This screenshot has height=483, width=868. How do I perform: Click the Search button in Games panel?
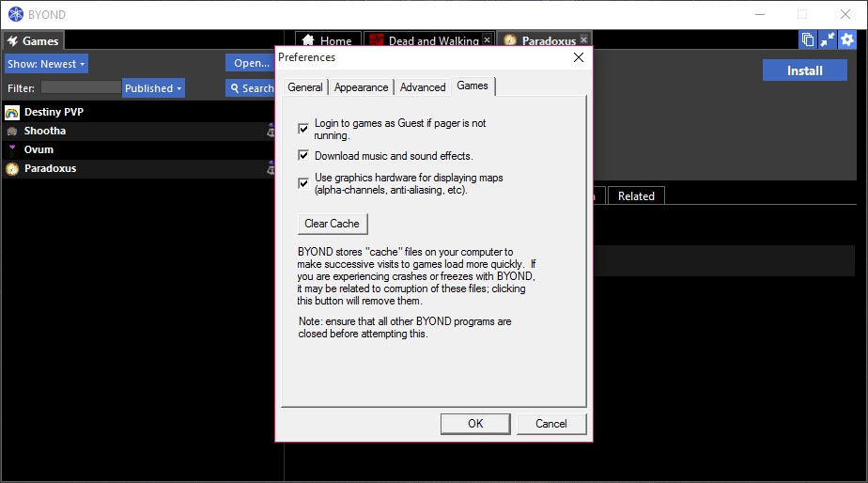[x=250, y=88]
